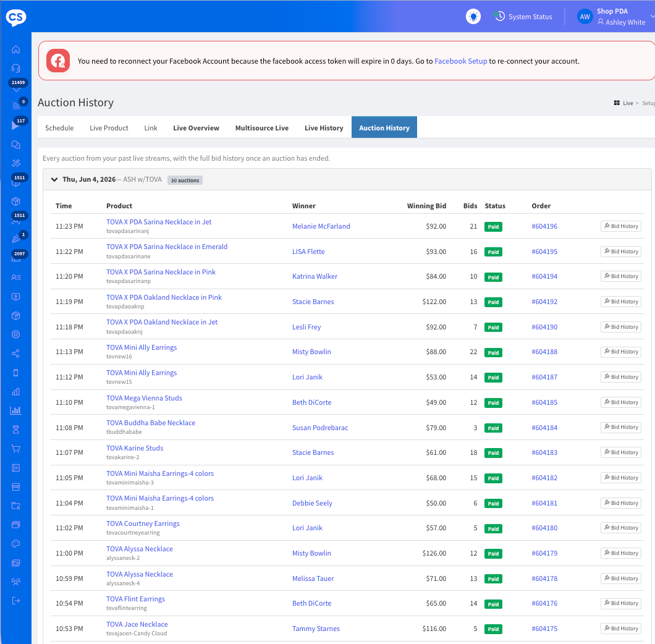Click the magic wand sidebar icon

16,163
